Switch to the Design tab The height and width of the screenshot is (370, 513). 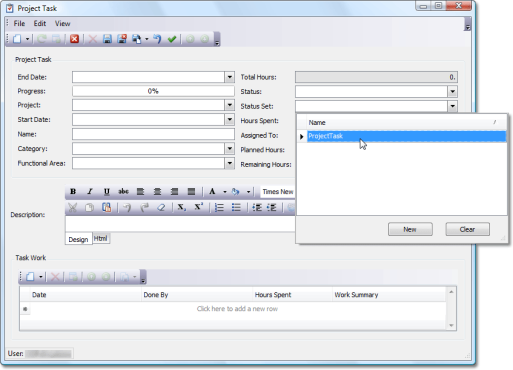78,239
